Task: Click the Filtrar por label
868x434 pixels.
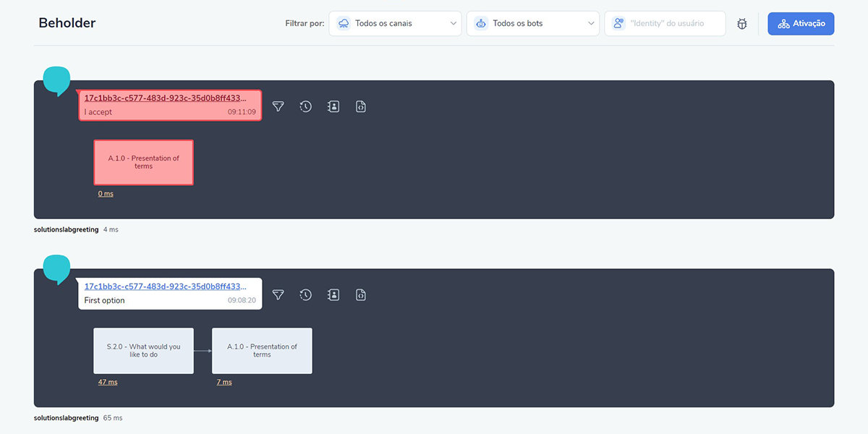Action: pyautogui.click(x=305, y=23)
